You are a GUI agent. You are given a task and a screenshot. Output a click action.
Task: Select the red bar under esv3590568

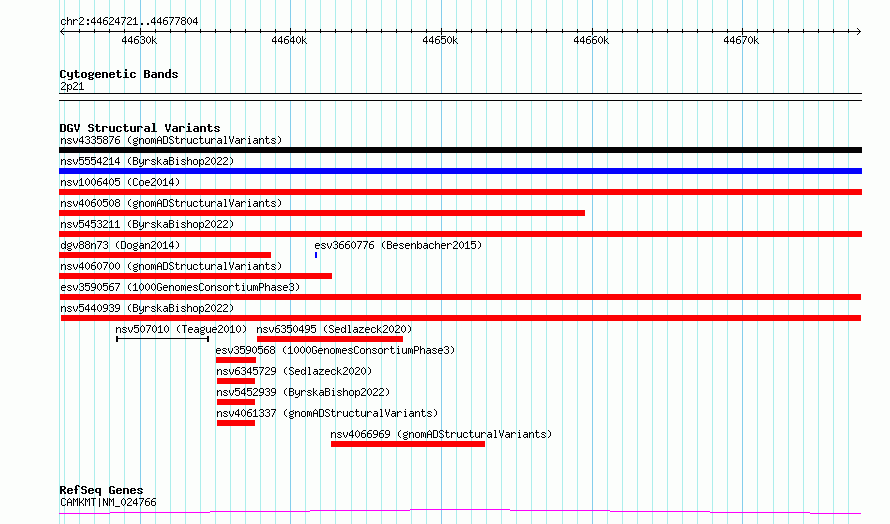[236, 360]
